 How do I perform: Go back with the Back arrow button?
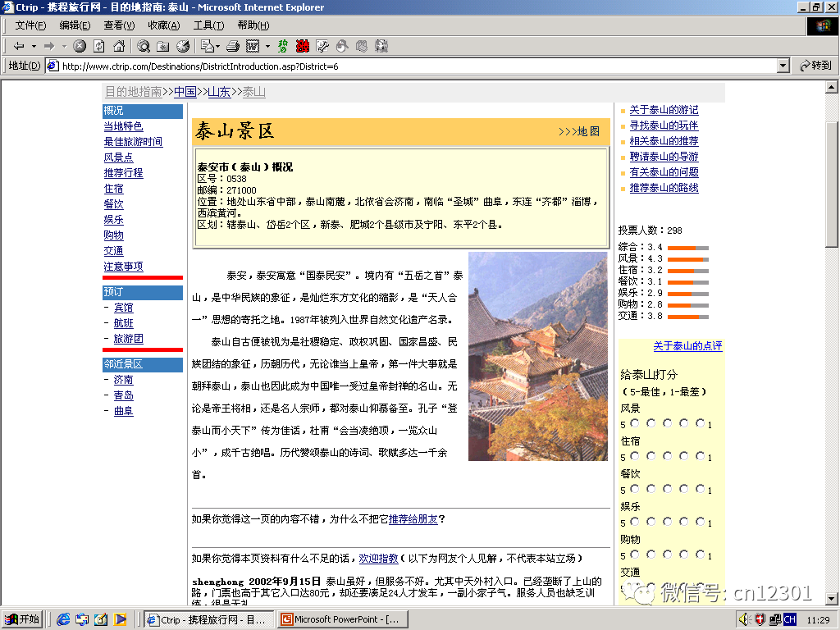(x=19, y=46)
